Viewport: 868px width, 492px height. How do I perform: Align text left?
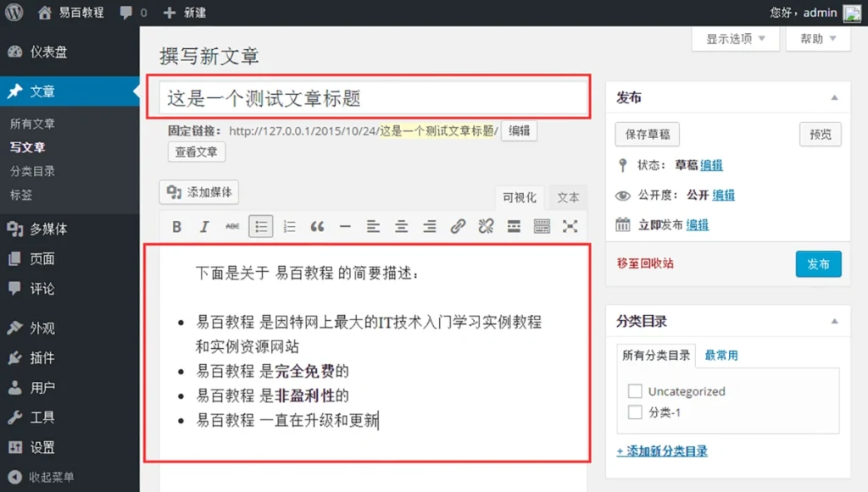click(373, 227)
